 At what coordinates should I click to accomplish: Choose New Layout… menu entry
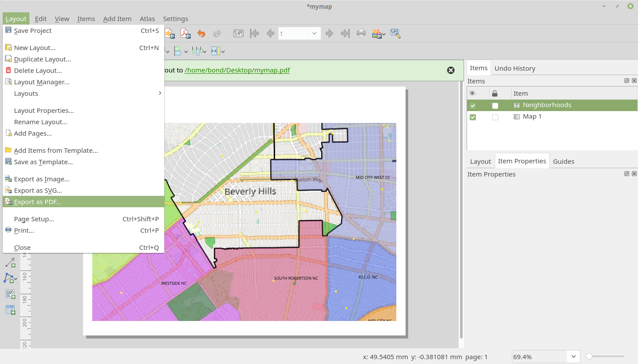click(83, 48)
